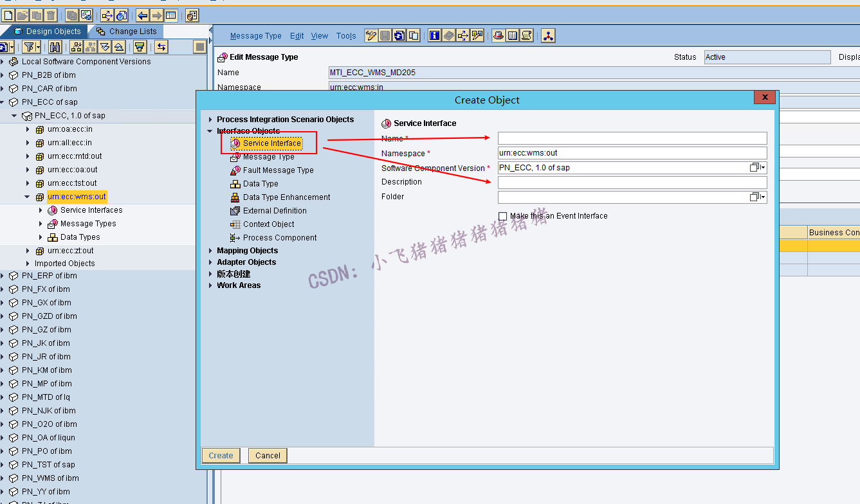This screenshot has height=504, width=860.
Task: Expand the Work Areas node
Action: (x=210, y=285)
